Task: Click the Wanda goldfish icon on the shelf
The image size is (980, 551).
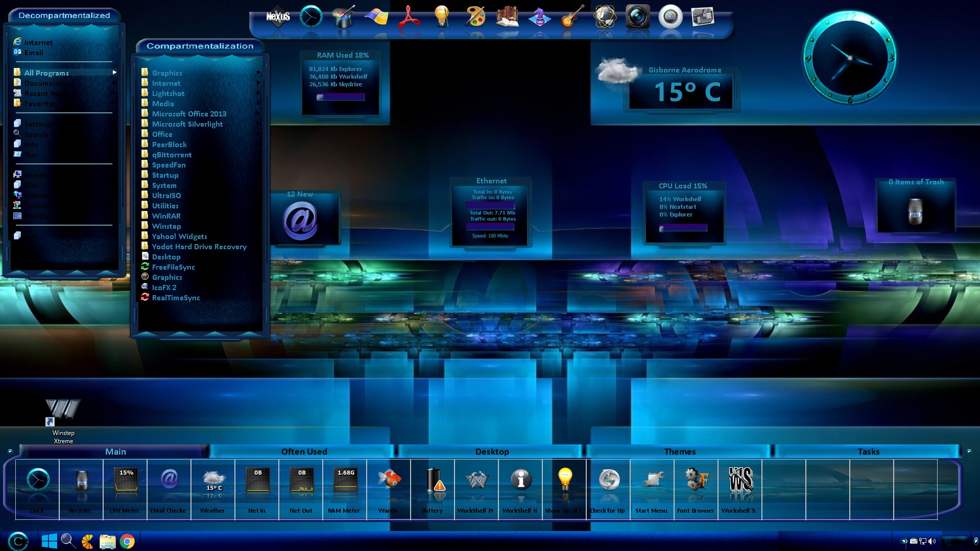Action: tap(389, 480)
